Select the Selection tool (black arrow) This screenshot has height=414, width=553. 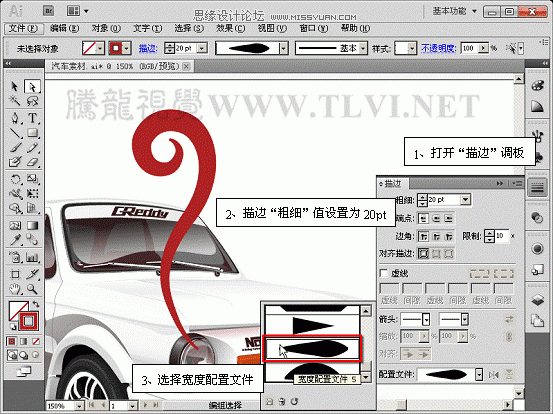(x=14, y=86)
